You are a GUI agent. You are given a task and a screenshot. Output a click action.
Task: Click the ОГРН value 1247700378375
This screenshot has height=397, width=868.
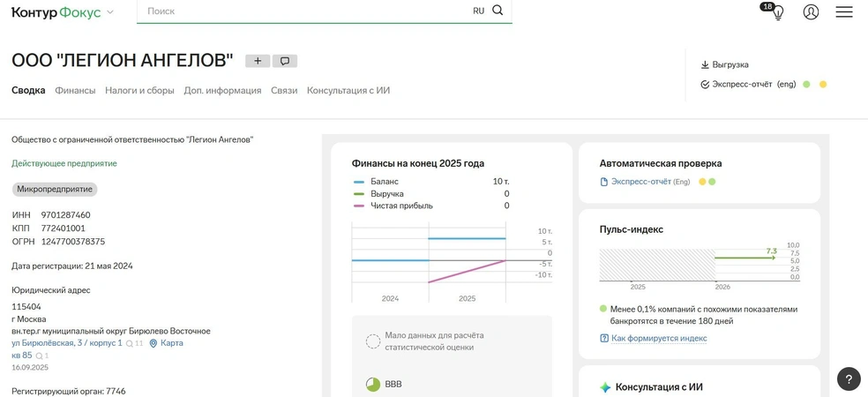click(x=73, y=242)
